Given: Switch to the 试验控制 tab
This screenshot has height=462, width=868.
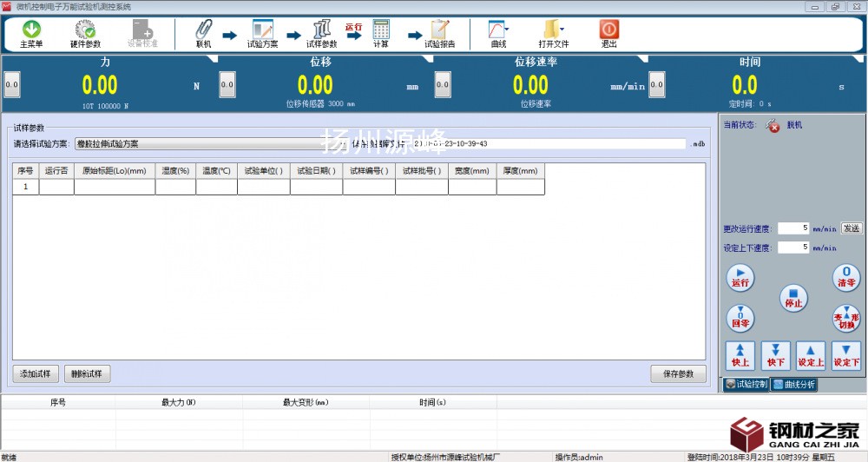Looking at the screenshot, I should coord(746,384).
